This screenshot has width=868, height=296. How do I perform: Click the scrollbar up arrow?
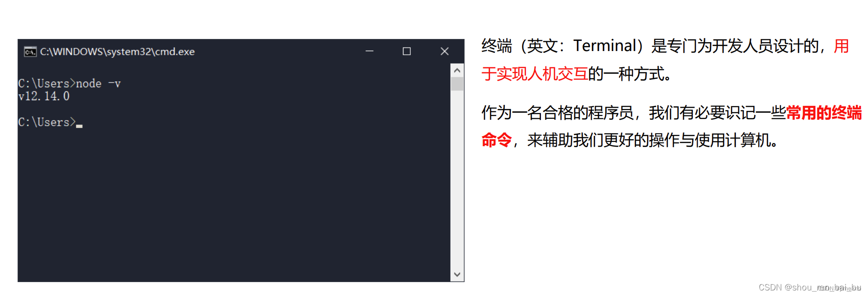457,71
